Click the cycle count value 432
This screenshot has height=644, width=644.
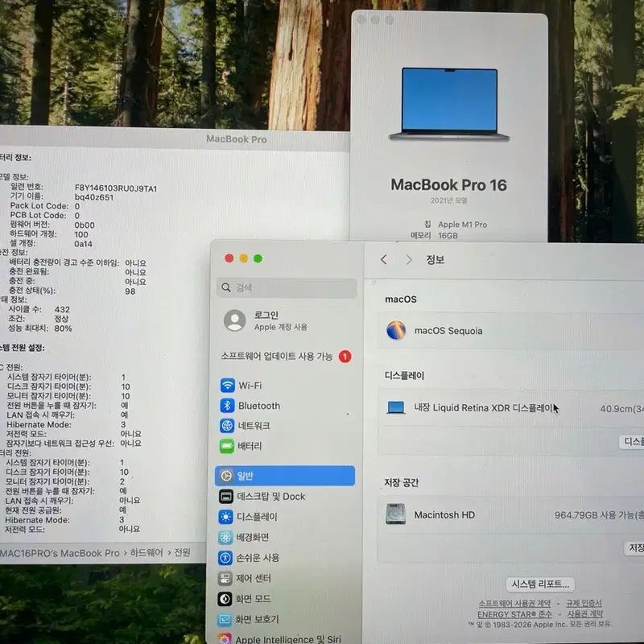[x=63, y=309]
